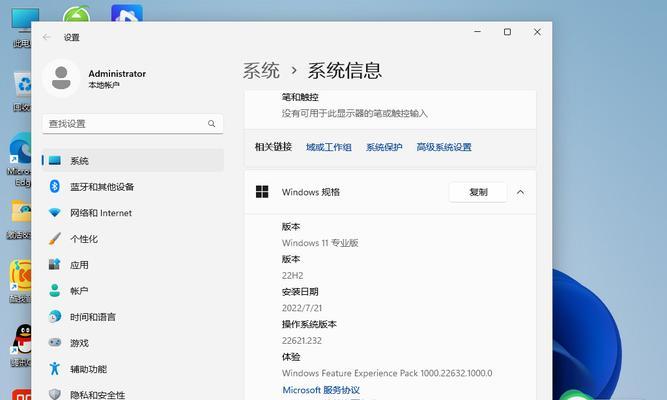Open 隐私和安全性 settings page
The height and width of the screenshot is (400, 667).
pyautogui.click(x=133, y=394)
